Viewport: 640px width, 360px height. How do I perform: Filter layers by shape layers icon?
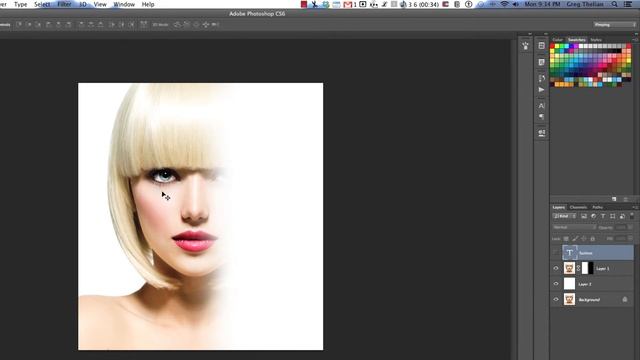(612, 216)
